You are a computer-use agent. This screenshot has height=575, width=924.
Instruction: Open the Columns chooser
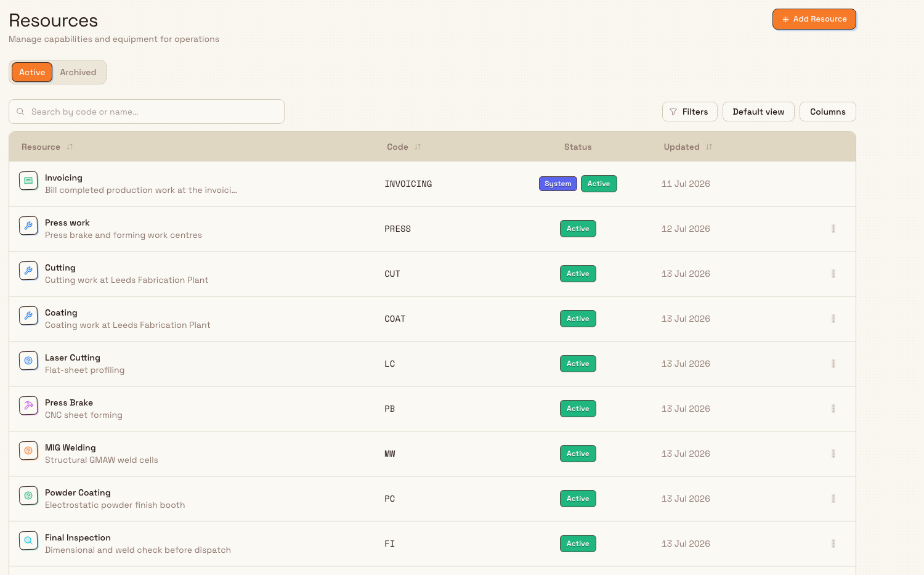click(x=828, y=112)
